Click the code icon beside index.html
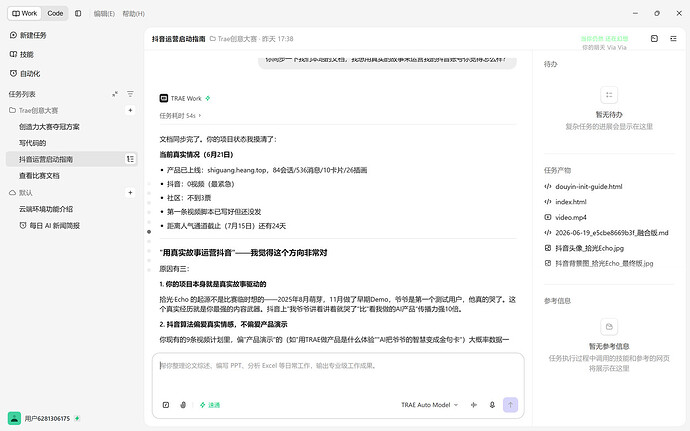The image size is (690, 431). click(548, 202)
